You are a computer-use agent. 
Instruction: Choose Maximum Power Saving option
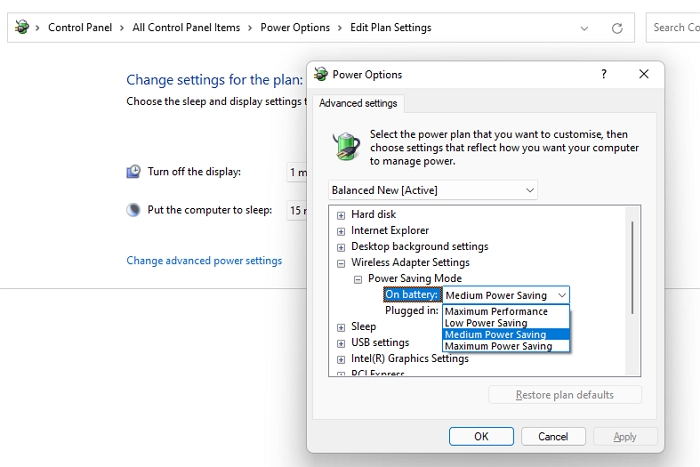506,346
